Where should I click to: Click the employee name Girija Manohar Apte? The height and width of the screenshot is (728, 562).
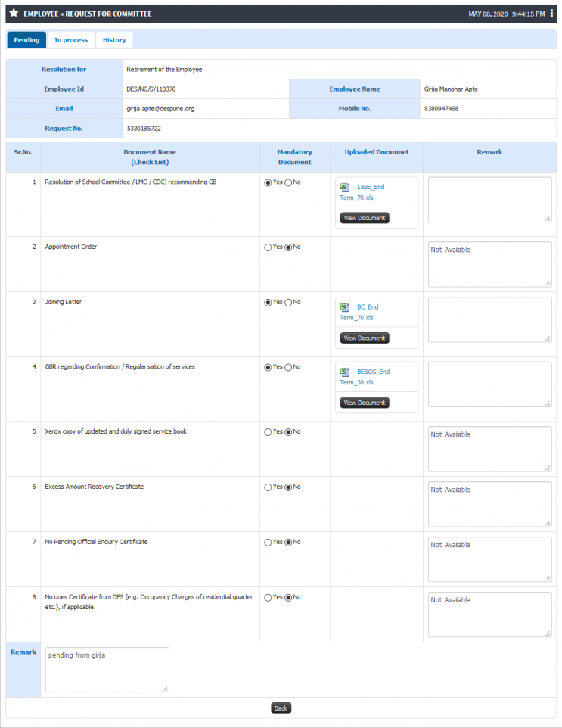pos(451,89)
